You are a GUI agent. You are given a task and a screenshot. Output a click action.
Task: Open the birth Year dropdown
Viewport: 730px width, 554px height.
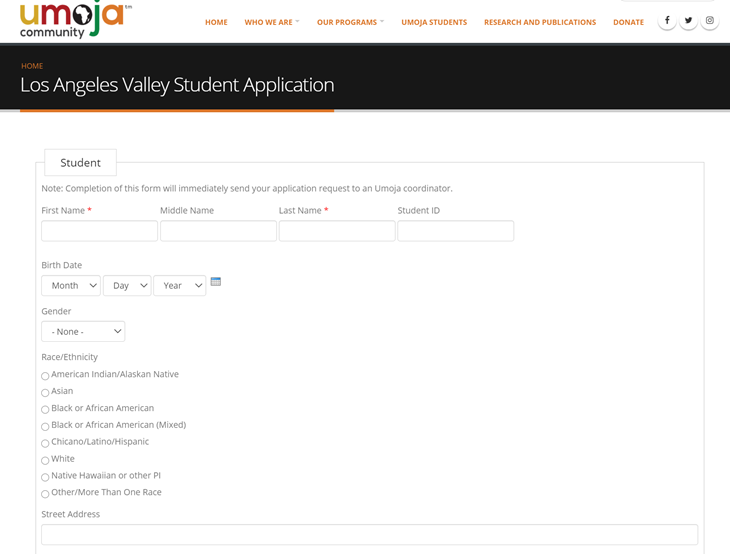click(x=180, y=285)
